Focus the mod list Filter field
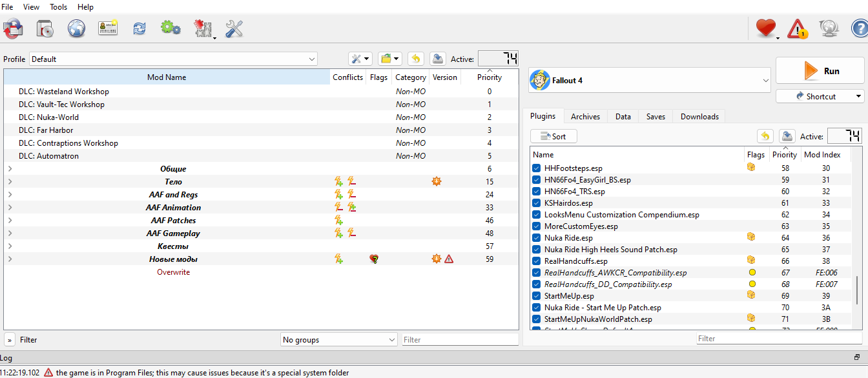The width and height of the screenshot is (868, 378). point(460,339)
